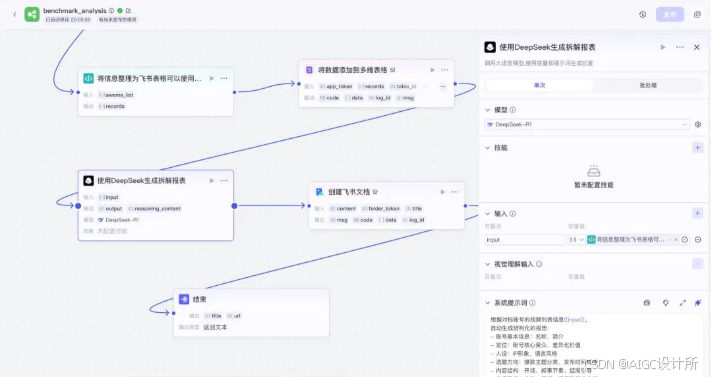711x377 pixels.
Task: Open the prompt library icon
Action: pyautogui.click(x=647, y=303)
